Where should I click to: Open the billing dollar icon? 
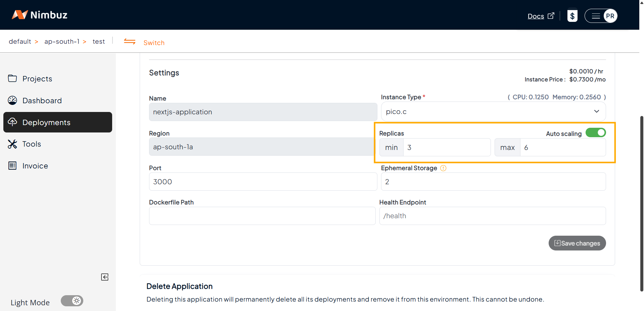[x=572, y=16]
